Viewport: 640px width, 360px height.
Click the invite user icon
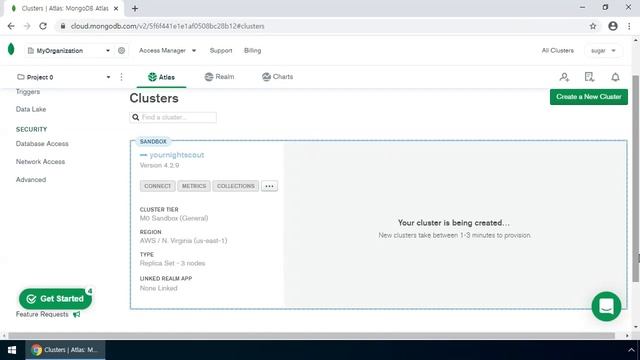click(x=564, y=77)
